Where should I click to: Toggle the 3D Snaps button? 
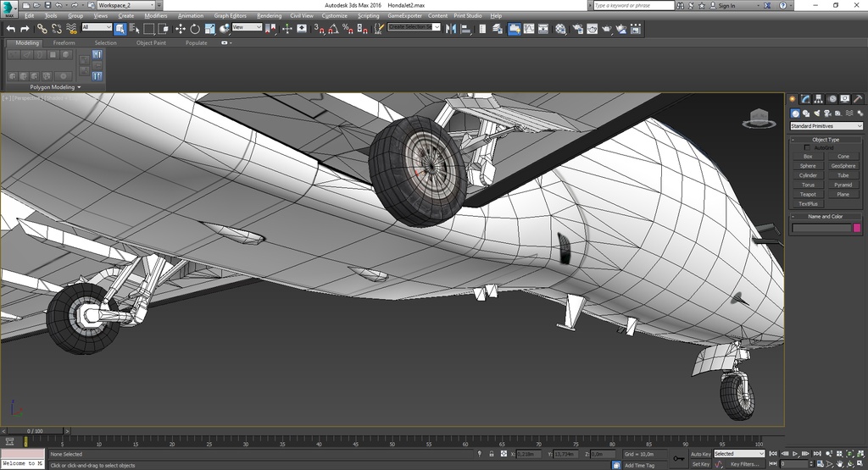[320, 29]
